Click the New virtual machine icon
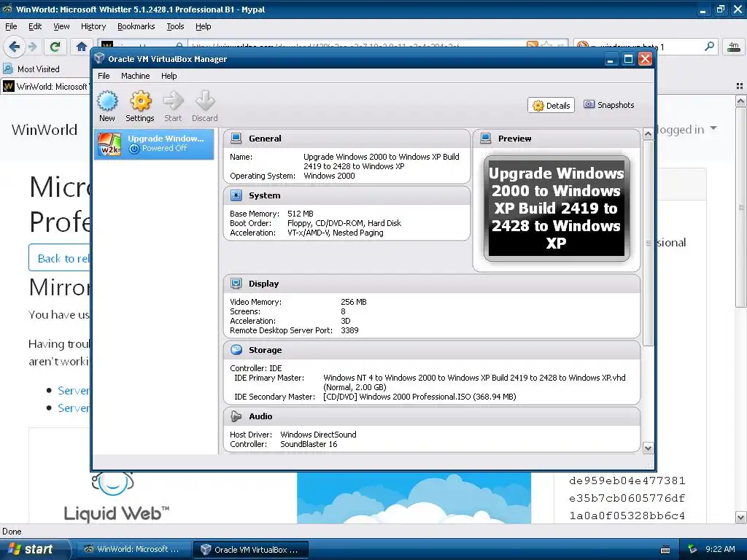The height and width of the screenshot is (560, 747). click(x=107, y=101)
